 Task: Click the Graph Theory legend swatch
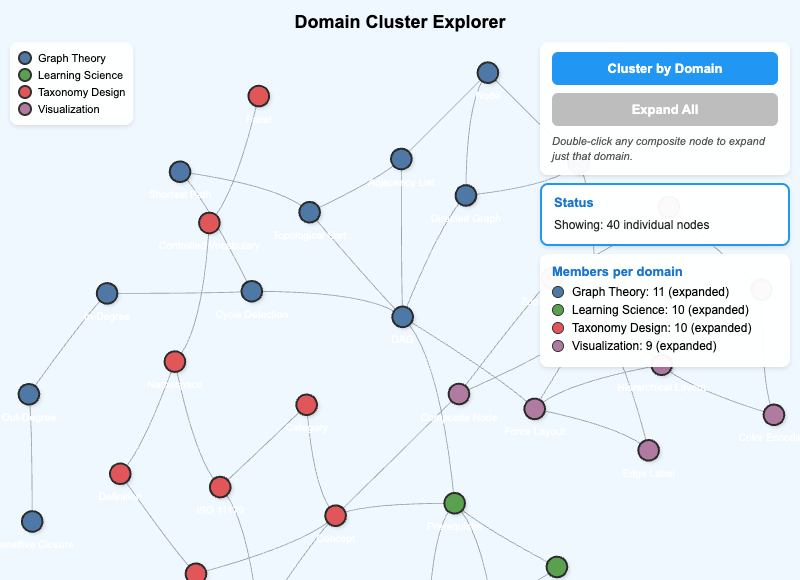pyautogui.click(x=25, y=58)
